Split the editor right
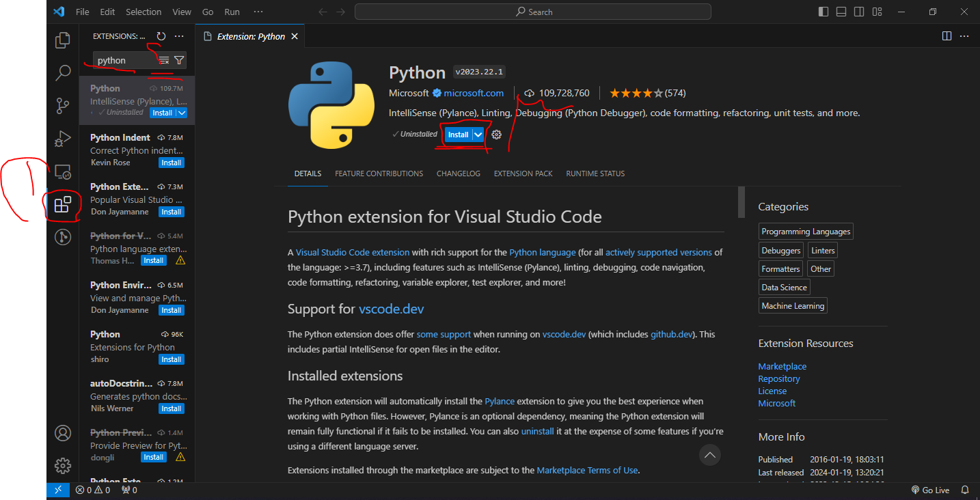This screenshot has width=980, height=500. tap(947, 36)
